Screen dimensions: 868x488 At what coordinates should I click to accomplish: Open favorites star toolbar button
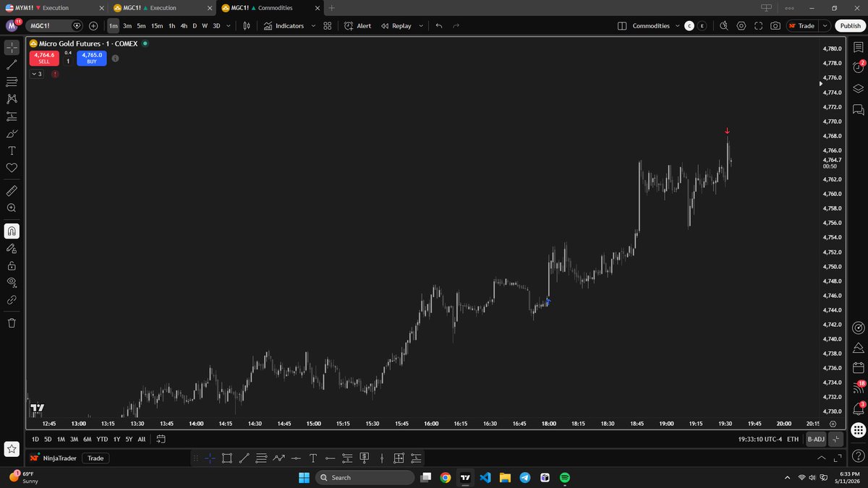(12, 450)
